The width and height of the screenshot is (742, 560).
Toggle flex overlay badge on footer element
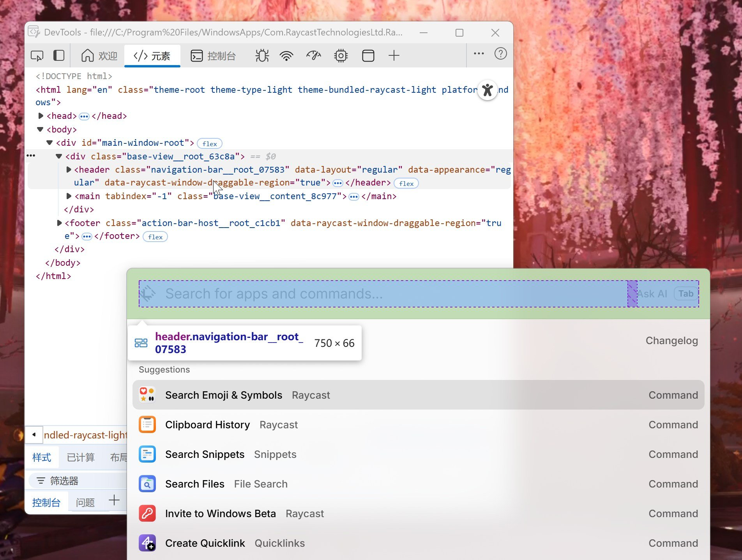155,237
